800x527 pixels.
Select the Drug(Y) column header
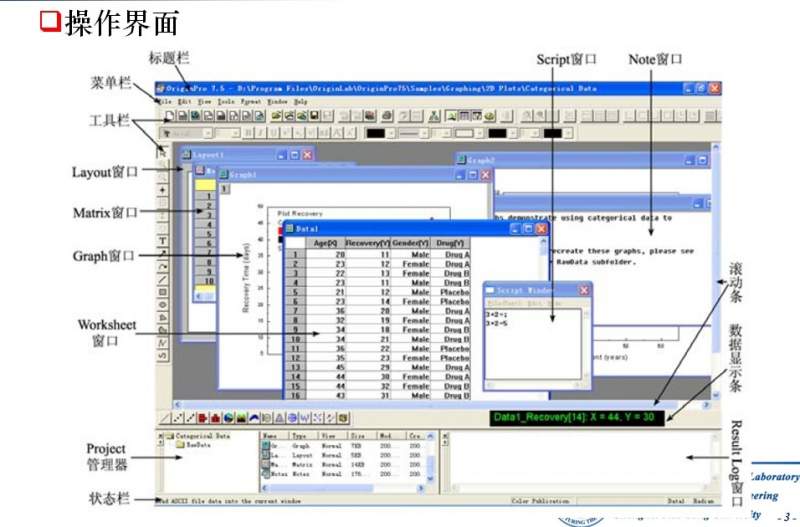[x=450, y=243]
